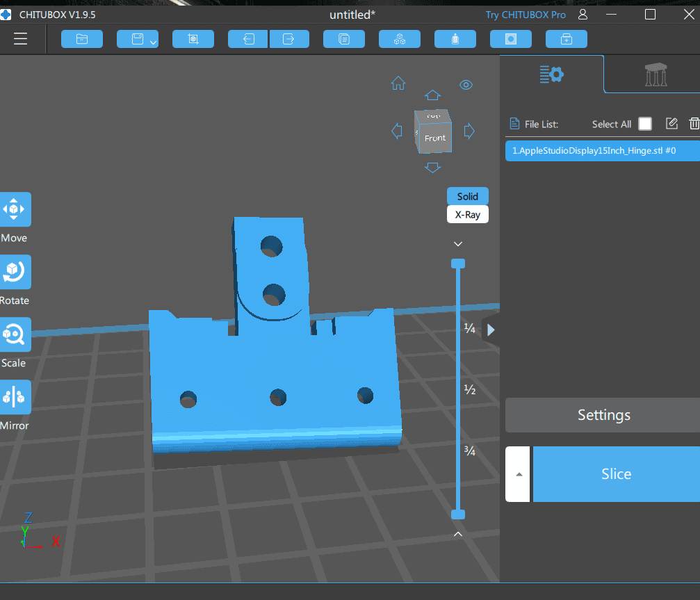Select the Scale tool
Image resolution: width=700 pixels, height=600 pixels.
[x=15, y=334]
